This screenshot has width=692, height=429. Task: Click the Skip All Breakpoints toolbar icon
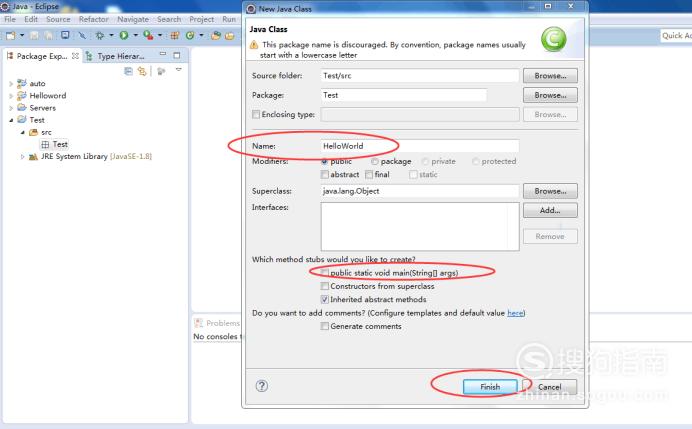point(82,35)
